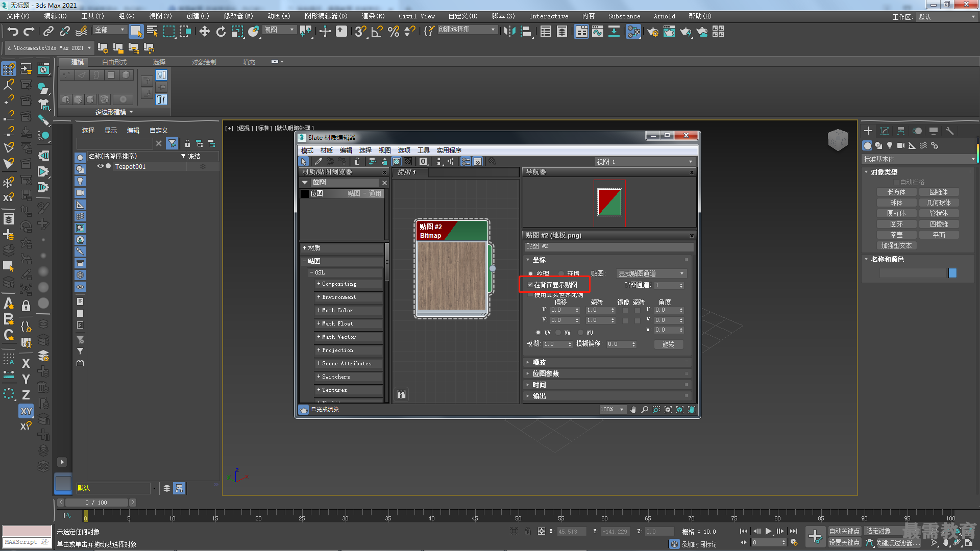Select the Texture radio button
980x551 pixels.
(x=531, y=273)
